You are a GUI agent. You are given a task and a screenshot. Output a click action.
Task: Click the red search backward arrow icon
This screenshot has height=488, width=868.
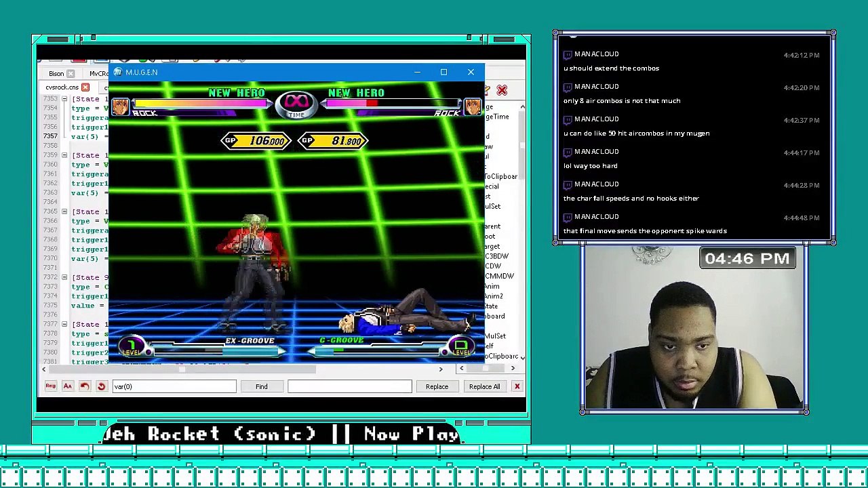84,386
